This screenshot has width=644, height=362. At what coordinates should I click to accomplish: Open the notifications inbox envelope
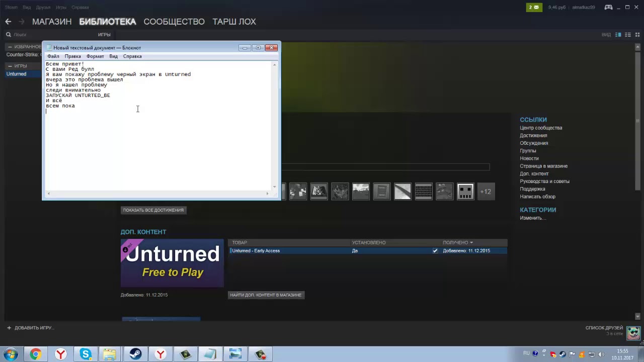click(534, 8)
